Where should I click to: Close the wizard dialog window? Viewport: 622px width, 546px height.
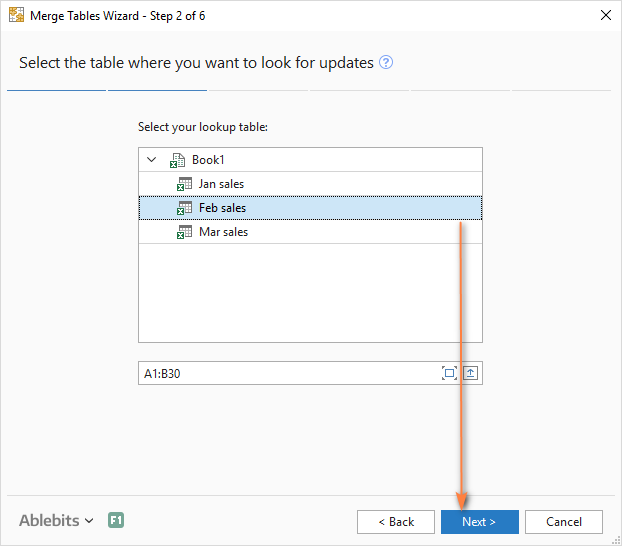(x=605, y=16)
